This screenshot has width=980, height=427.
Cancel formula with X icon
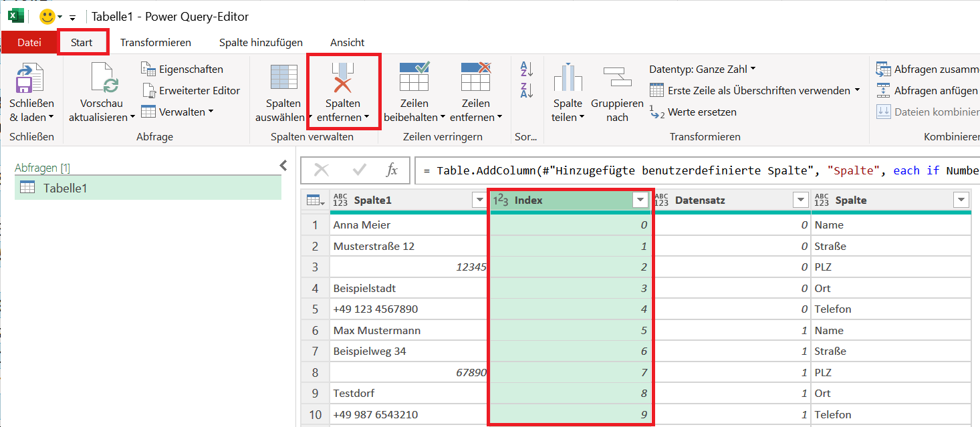click(322, 170)
